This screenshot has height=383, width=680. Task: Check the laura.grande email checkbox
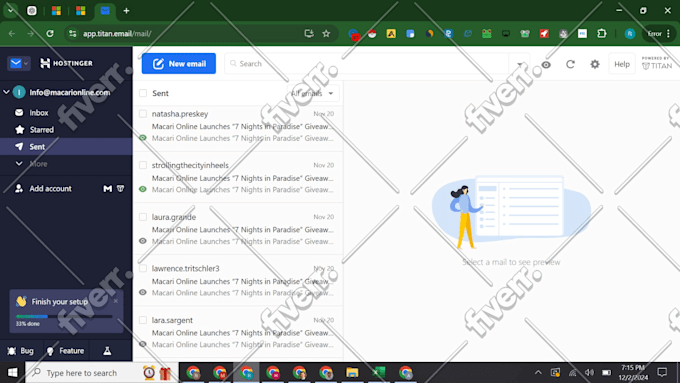[x=143, y=217]
